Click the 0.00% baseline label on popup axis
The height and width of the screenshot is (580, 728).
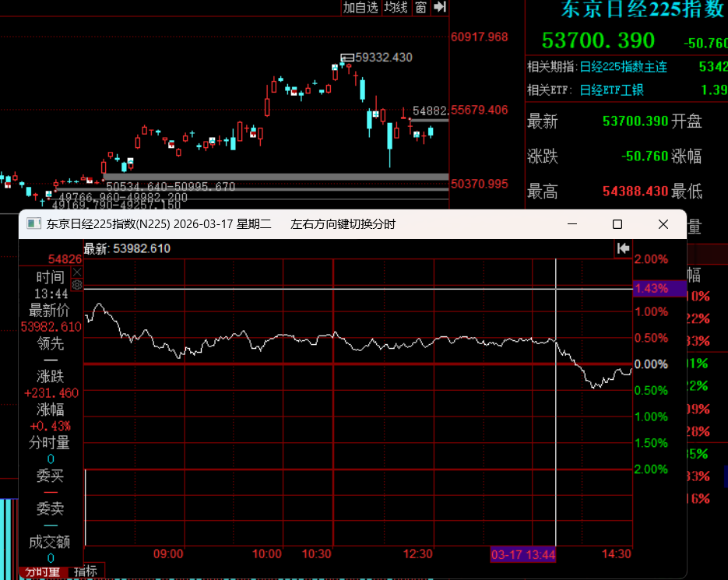click(x=651, y=364)
